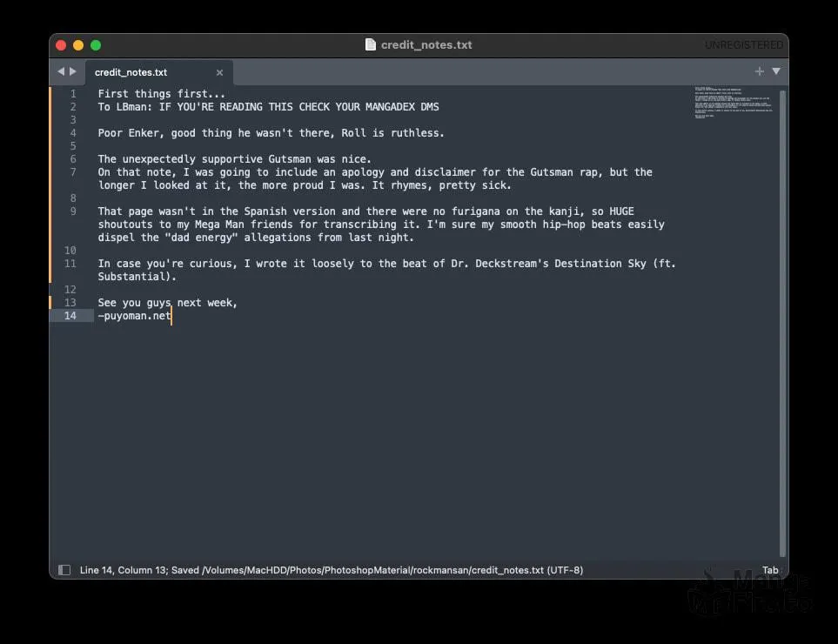Click the vertical scrollbar
Image resolution: width=838 pixels, height=644 pixels.
click(782, 324)
